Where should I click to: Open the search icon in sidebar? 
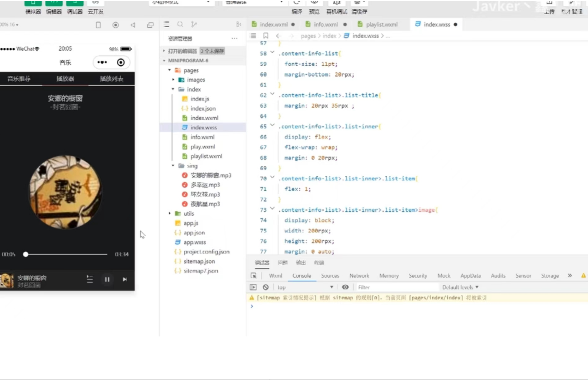pyautogui.click(x=180, y=24)
